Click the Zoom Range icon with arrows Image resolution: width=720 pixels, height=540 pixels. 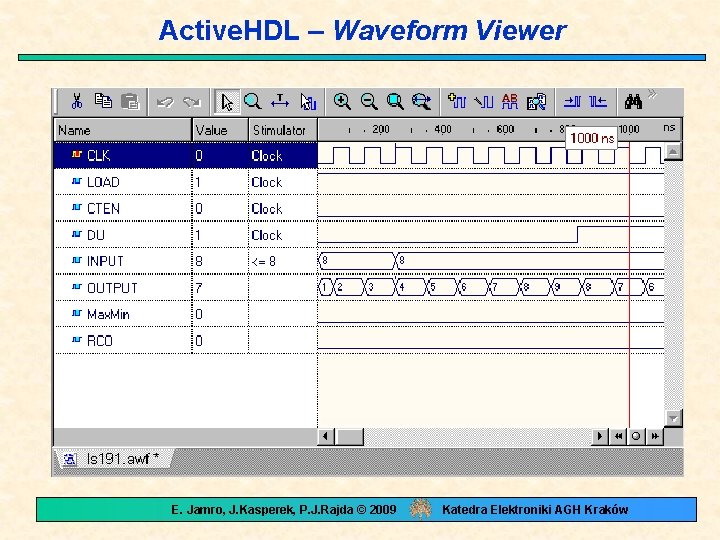pyautogui.click(x=422, y=101)
